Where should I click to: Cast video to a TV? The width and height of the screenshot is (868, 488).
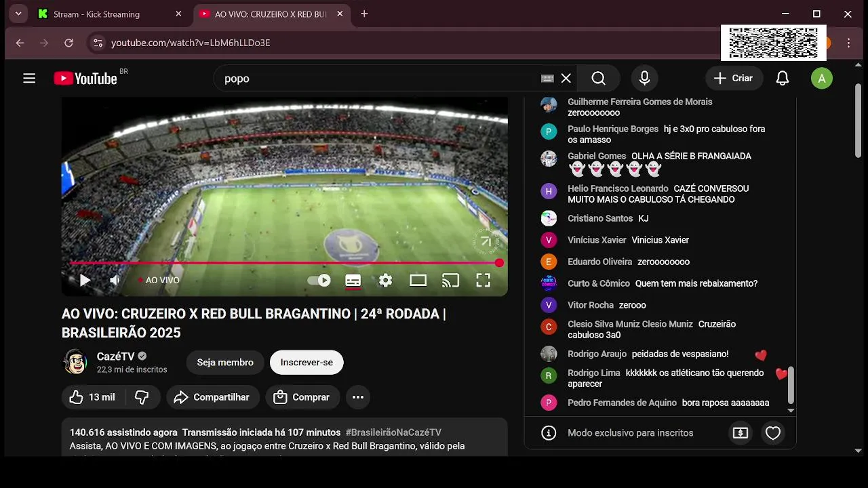450,280
